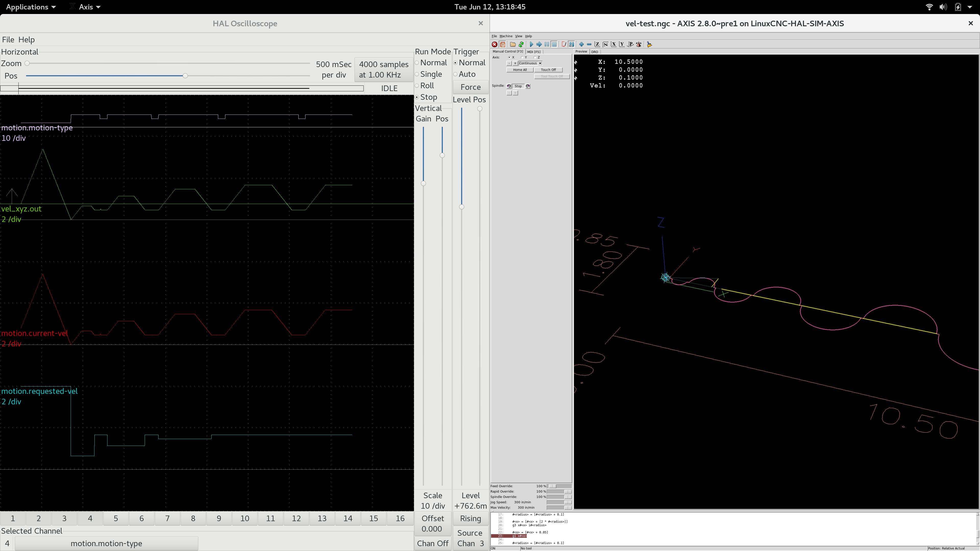This screenshot has width=980, height=551.
Task: Select oscilloscope channel 7 button
Action: pos(167,519)
